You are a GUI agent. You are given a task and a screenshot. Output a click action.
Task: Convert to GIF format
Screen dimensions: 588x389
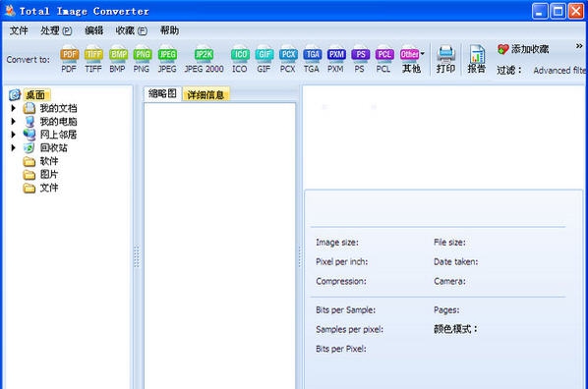264,59
